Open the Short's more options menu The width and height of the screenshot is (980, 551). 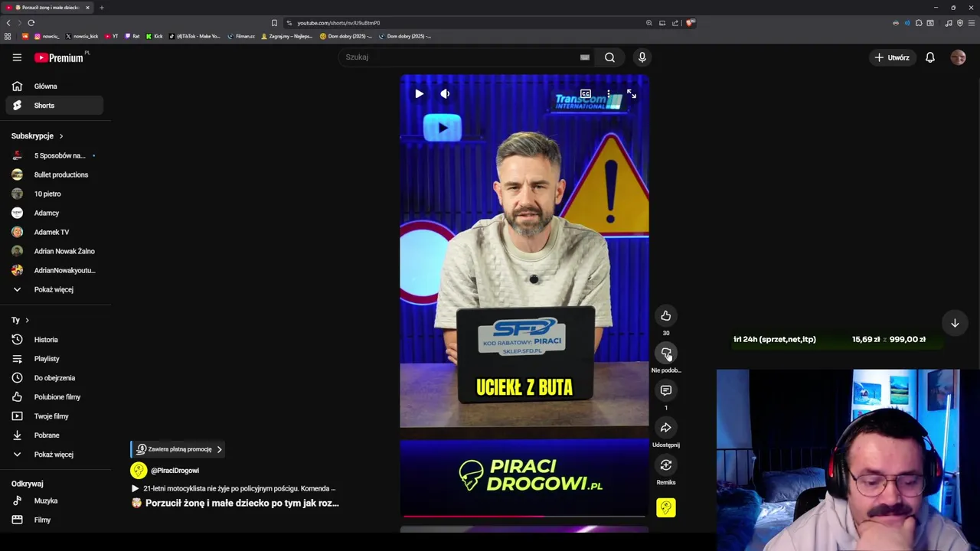pyautogui.click(x=609, y=94)
